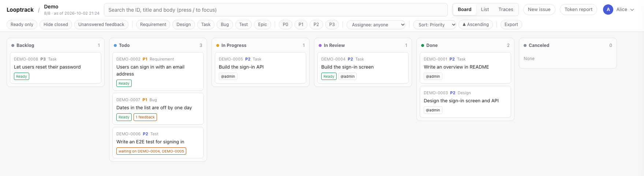Image resolution: width=644 pixels, height=176 pixels.
Task: Filter by Task type chip
Action: (206, 25)
